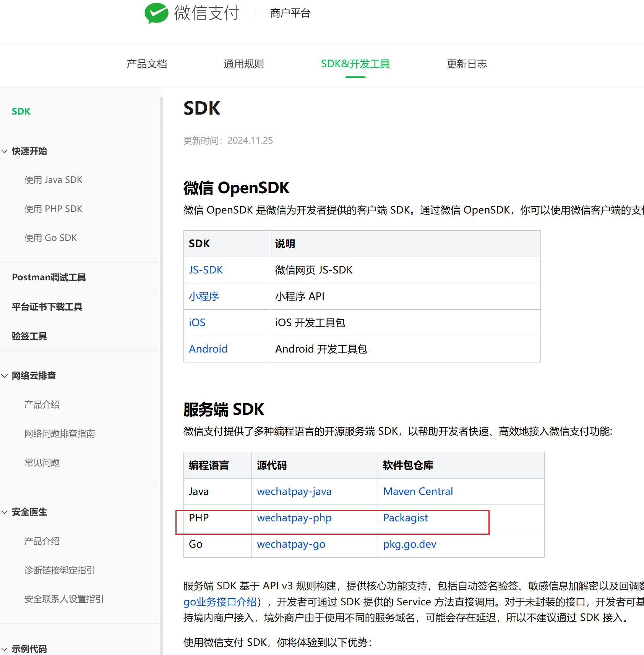Screen dimensions: 644x655
Task: Click the WeChat Pay green logo icon
Action: coord(156,13)
